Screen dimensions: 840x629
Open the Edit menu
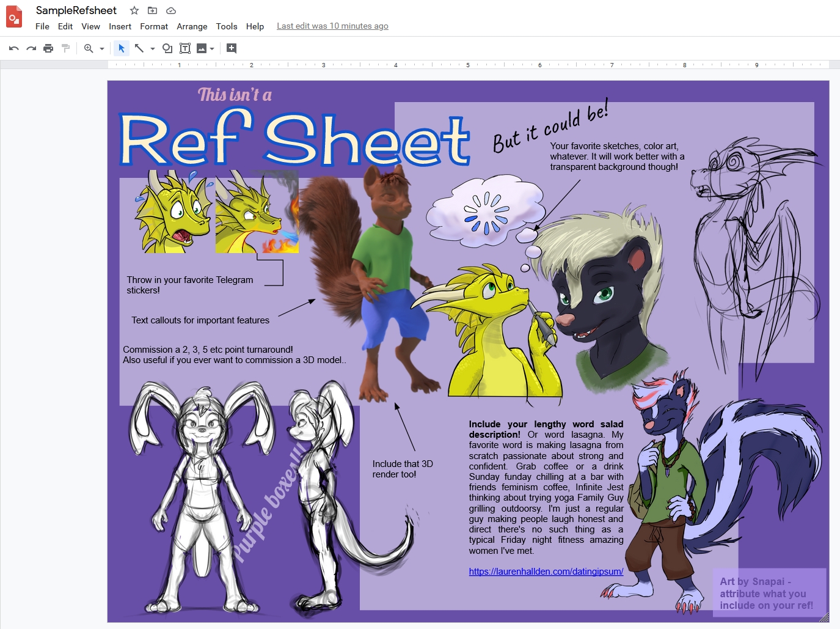tap(65, 26)
